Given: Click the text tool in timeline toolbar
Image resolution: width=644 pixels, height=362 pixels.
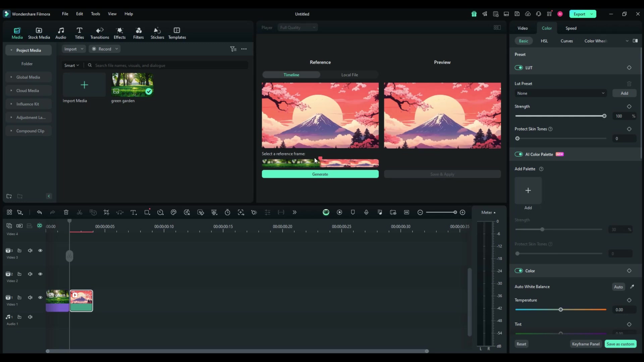Looking at the screenshot, I should point(133,212).
